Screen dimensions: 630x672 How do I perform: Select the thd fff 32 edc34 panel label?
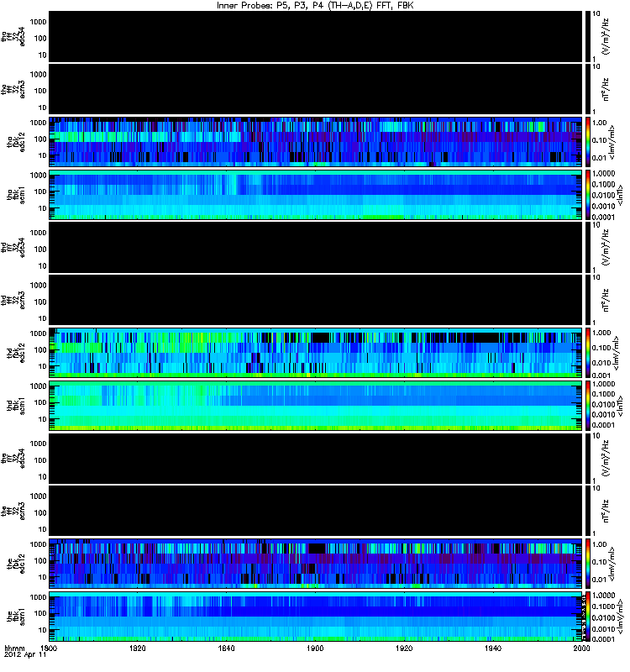coord(13,248)
